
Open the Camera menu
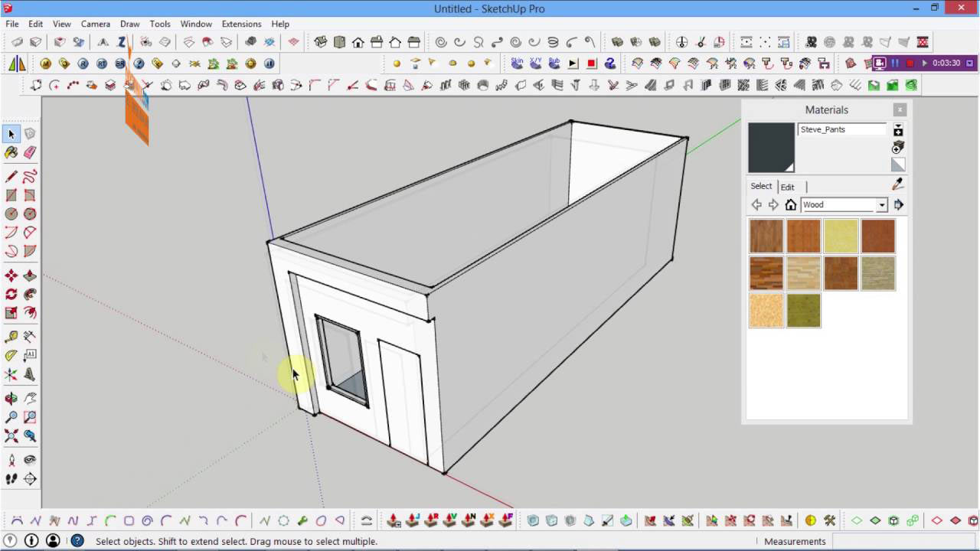click(x=96, y=24)
